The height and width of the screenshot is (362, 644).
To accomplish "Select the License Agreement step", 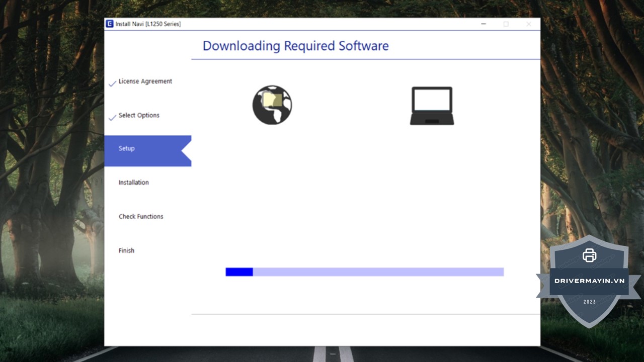I will [x=145, y=81].
